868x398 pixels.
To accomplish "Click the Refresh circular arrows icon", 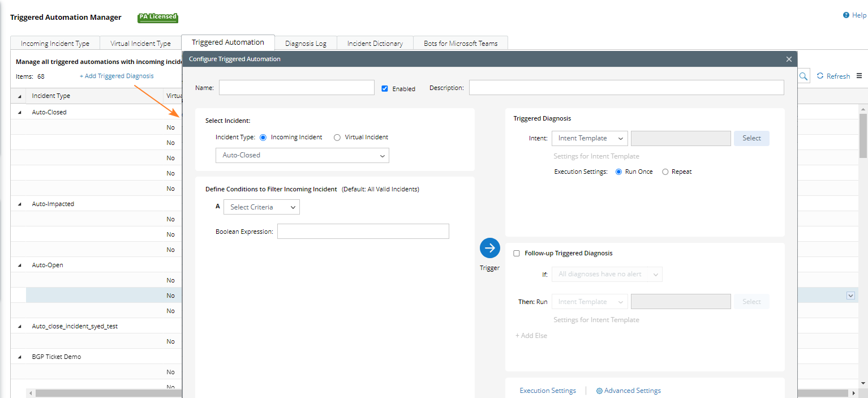I will [x=820, y=76].
